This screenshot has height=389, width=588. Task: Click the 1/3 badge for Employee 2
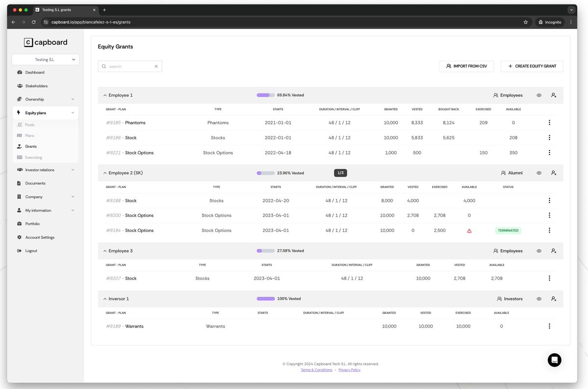[341, 173]
